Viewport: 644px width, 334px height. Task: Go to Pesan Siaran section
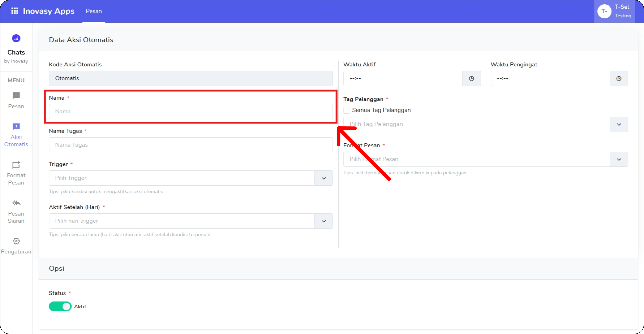(16, 211)
